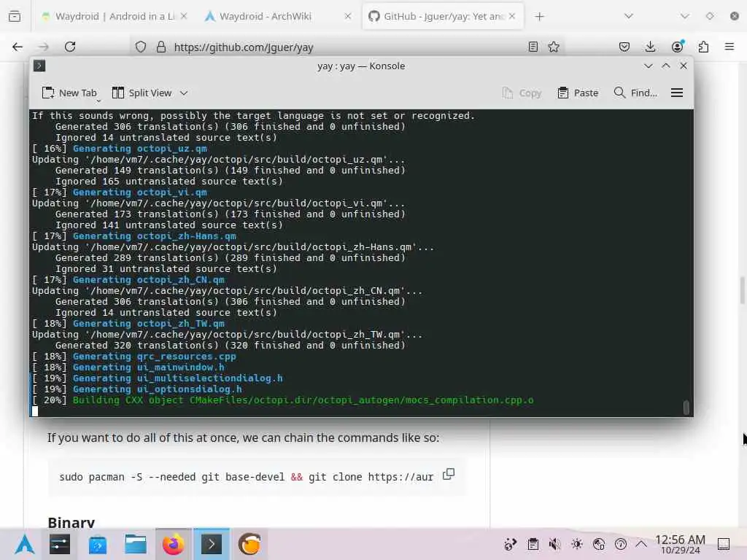Open Find in Konsole toolbar

[x=635, y=93]
